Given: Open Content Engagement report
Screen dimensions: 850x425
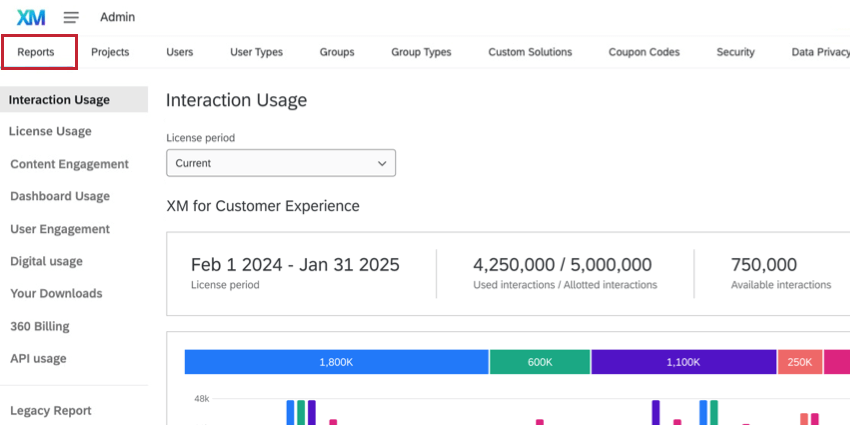Looking at the screenshot, I should (x=69, y=164).
